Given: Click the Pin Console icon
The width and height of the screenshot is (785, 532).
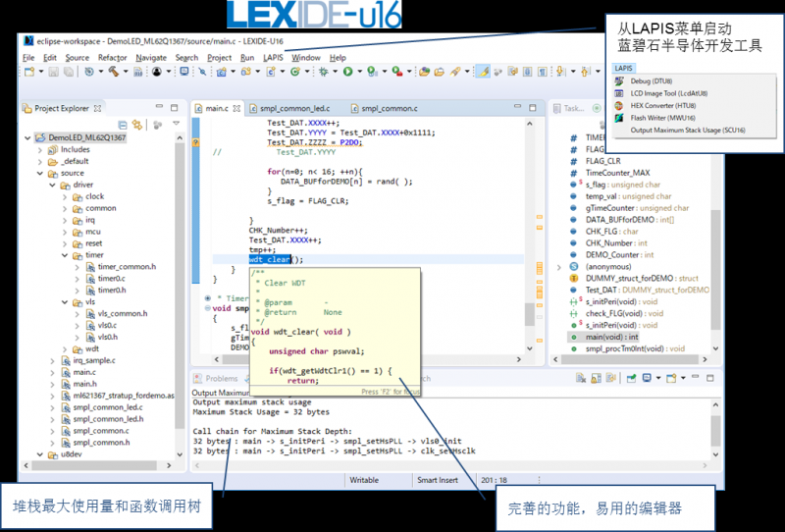Looking at the screenshot, I should [631, 378].
